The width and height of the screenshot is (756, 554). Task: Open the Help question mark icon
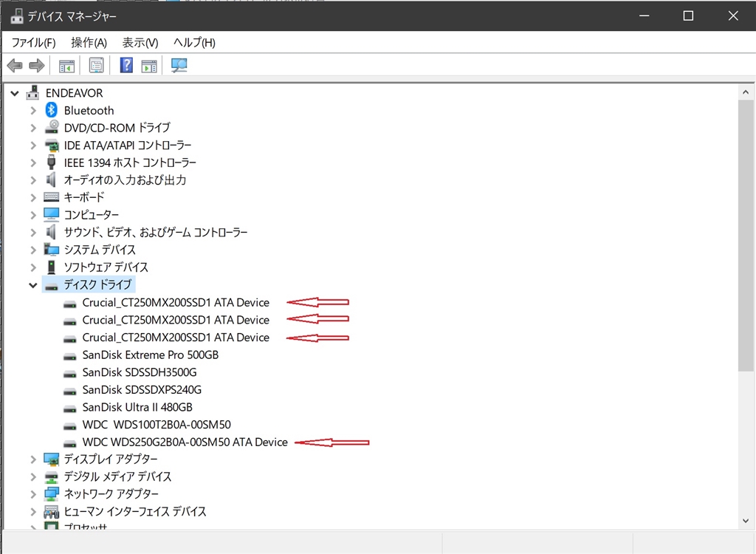pos(126,65)
